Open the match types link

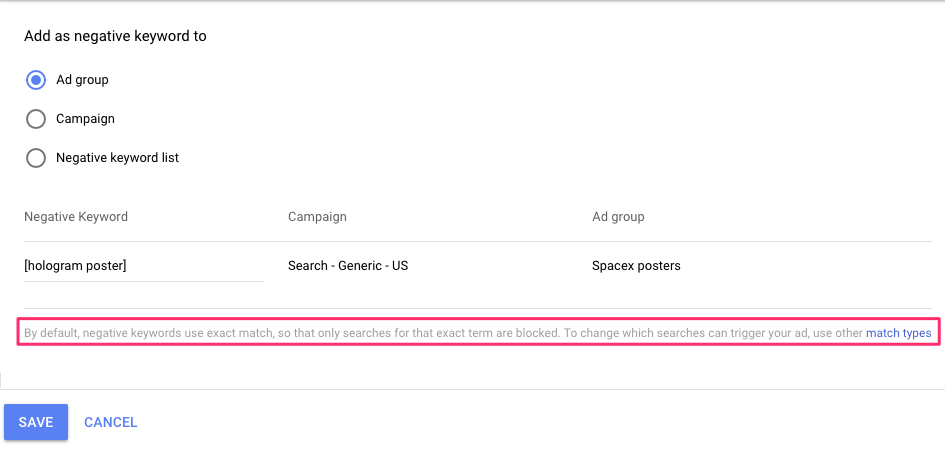tap(898, 333)
